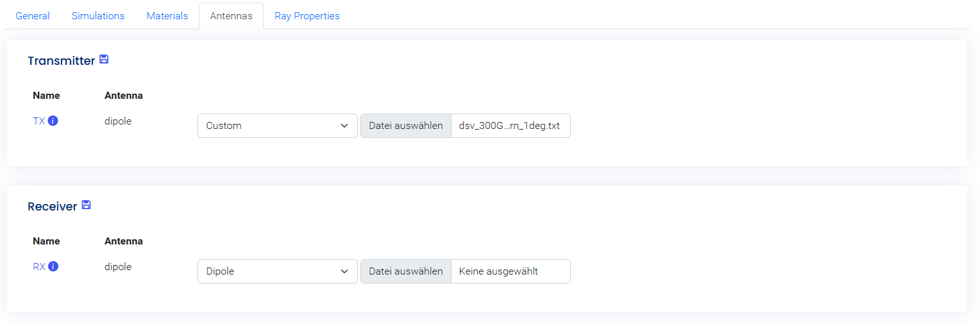Click the save icon next to Receiver
980x324 pixels.
[x=86, y=205]
